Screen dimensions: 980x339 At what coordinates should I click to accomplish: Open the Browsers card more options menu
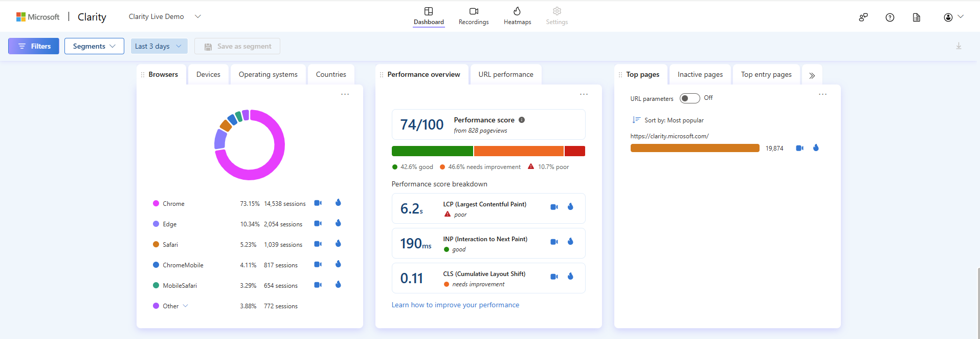point(345,94)
